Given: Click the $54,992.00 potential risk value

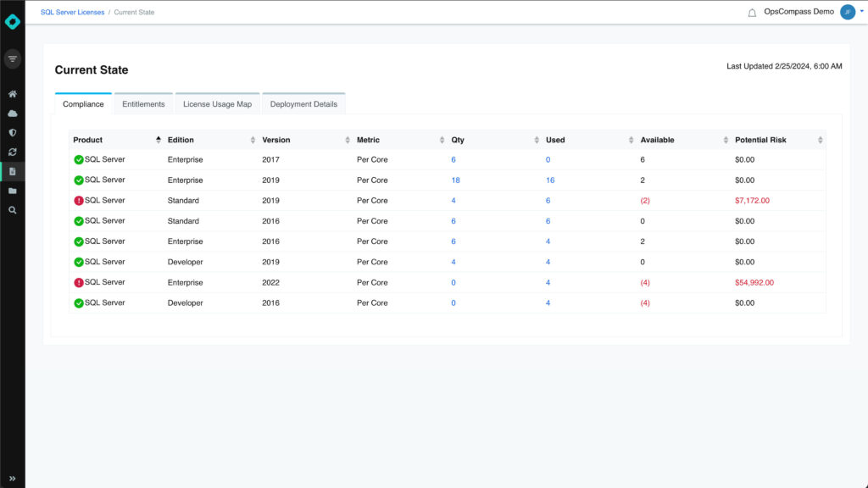Looking at the screenshot, I should [x=754, y=283].
